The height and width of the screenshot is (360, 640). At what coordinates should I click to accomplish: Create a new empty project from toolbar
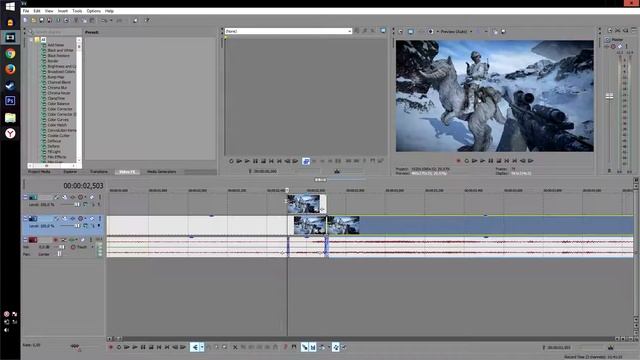25,20
